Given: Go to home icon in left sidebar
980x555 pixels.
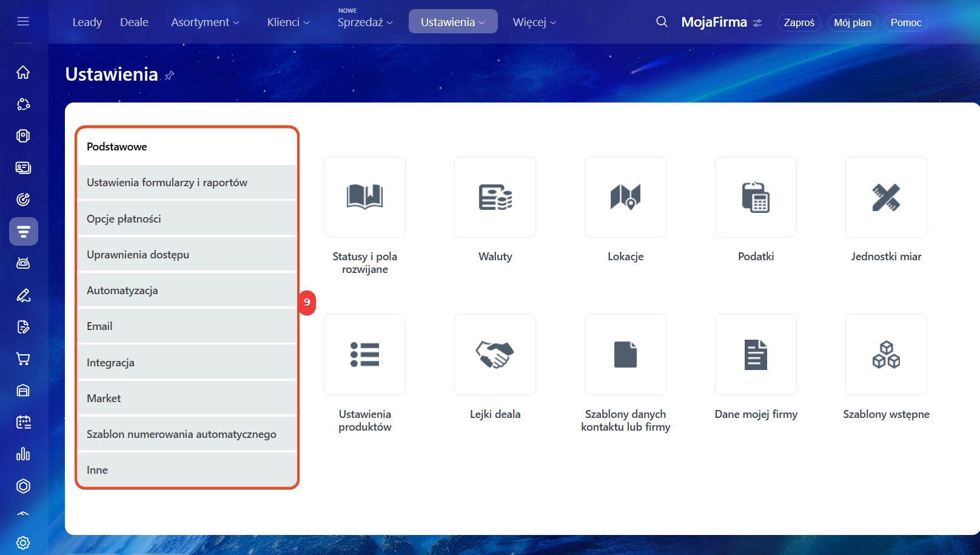Looking at the screenshot, I should click(x=23, y=72).
